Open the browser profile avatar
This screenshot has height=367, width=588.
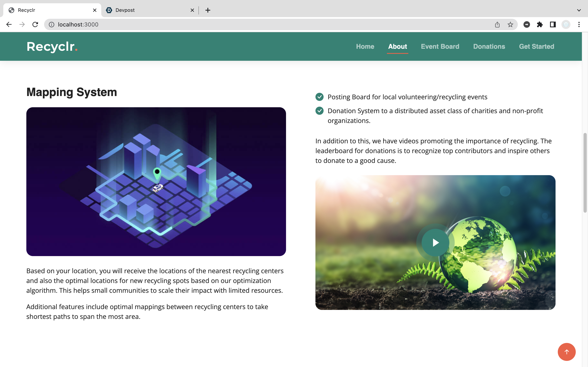pyautogui.click(x=566, y=24)
